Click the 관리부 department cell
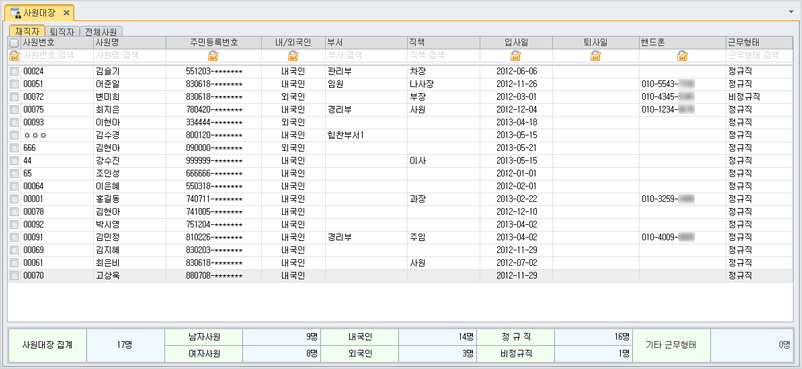Viewport: 802px width, 369px height. click(366, 71)
